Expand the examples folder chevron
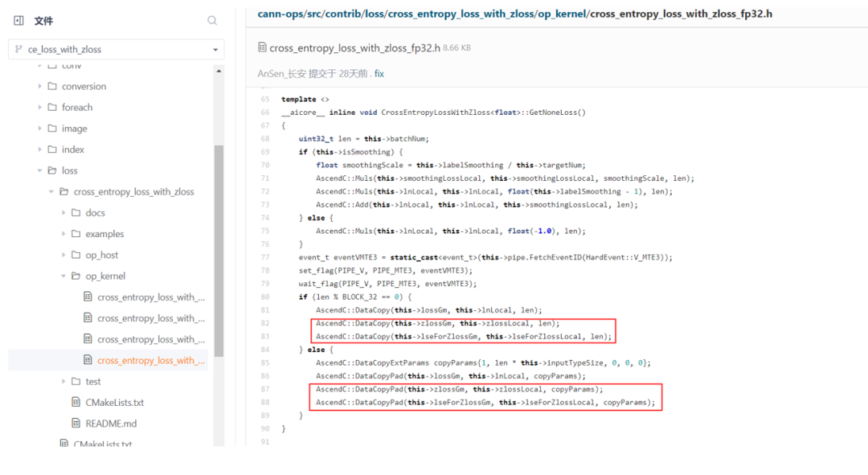 (63, 233)
